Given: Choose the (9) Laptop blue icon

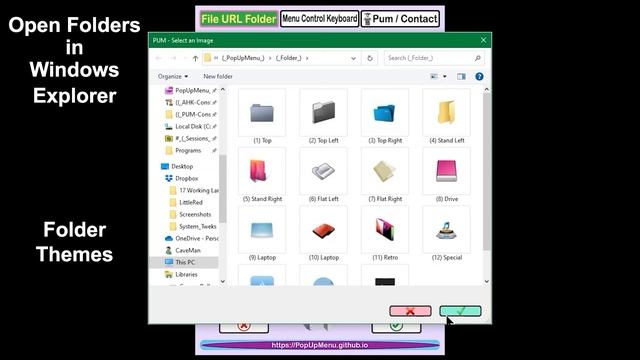Looking at the screenshot, I should tap(262, 230).
